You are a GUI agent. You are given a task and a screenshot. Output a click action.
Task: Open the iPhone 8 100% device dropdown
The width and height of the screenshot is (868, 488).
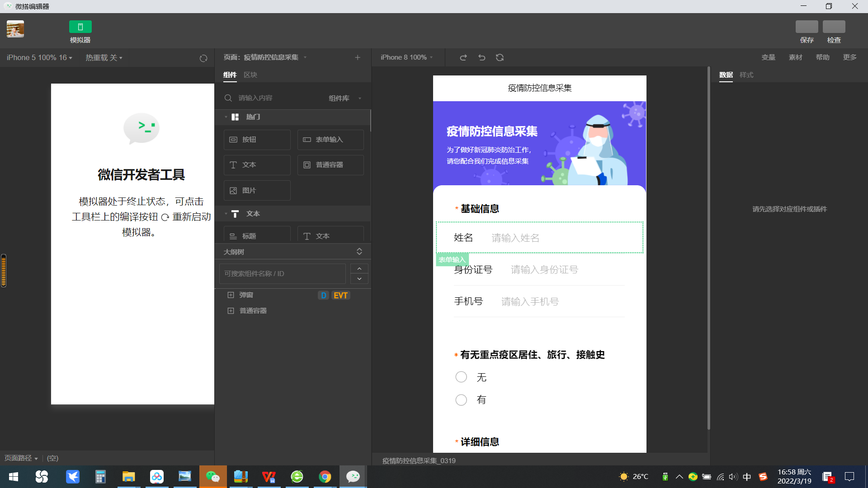point(406,57)
